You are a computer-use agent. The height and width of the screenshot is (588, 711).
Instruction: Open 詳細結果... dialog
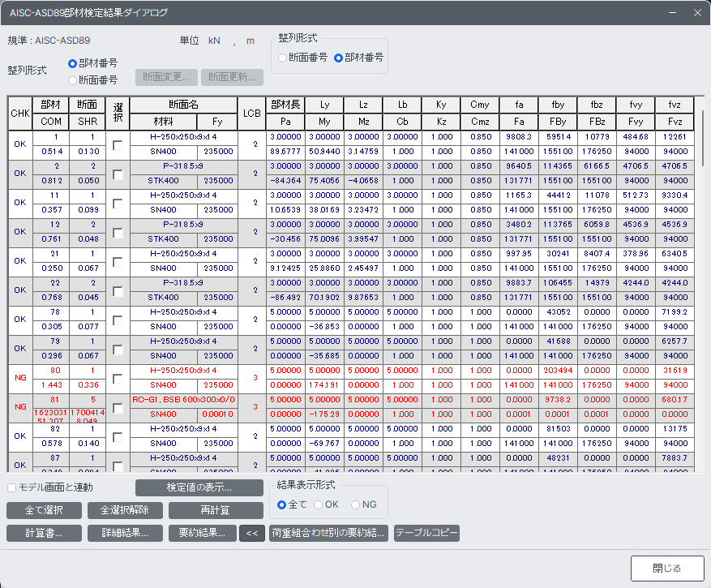pos(125,533)
